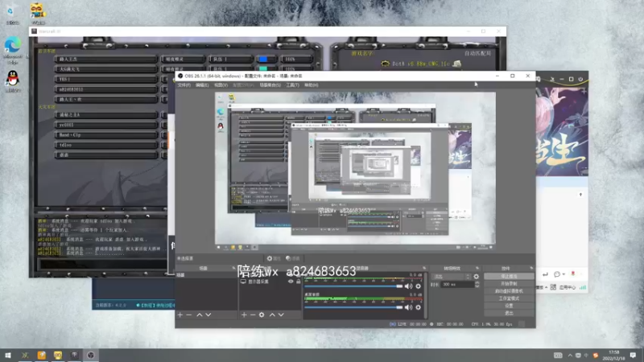Open the Recycle Bin desktop icon

pos(12,14)
